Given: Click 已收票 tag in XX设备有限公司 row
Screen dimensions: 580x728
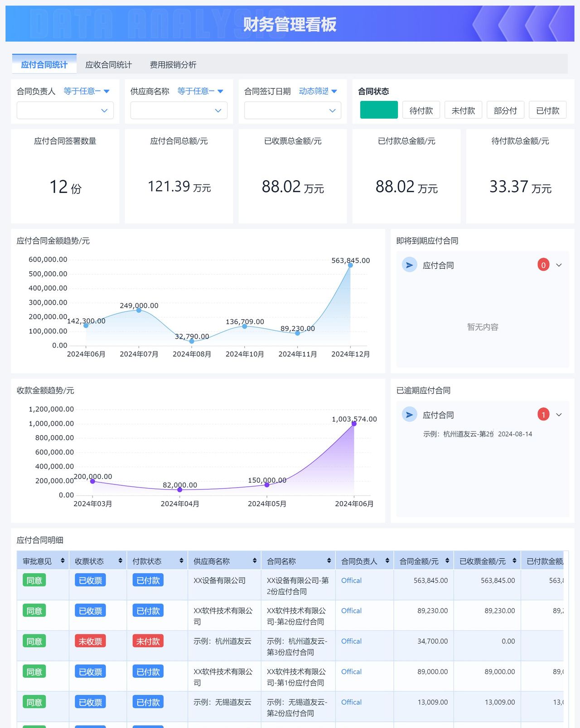Looking at the screenshot, I should click(x=90, y=580).
